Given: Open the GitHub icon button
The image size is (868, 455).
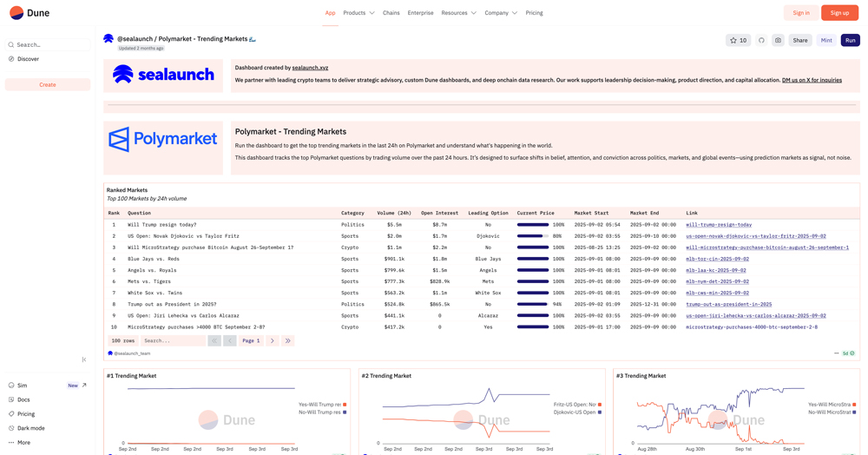Looking at the screenshot, I should (x=761, y=40).
